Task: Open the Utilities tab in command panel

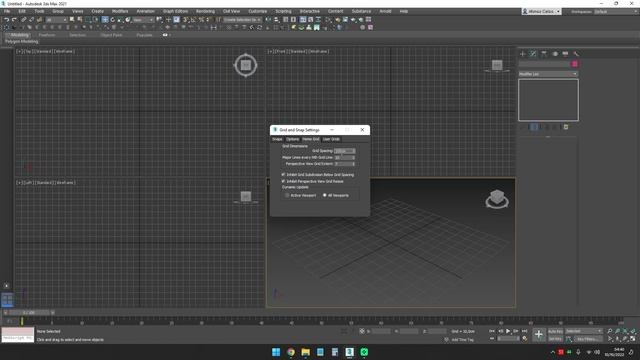Action: (576, 54)
